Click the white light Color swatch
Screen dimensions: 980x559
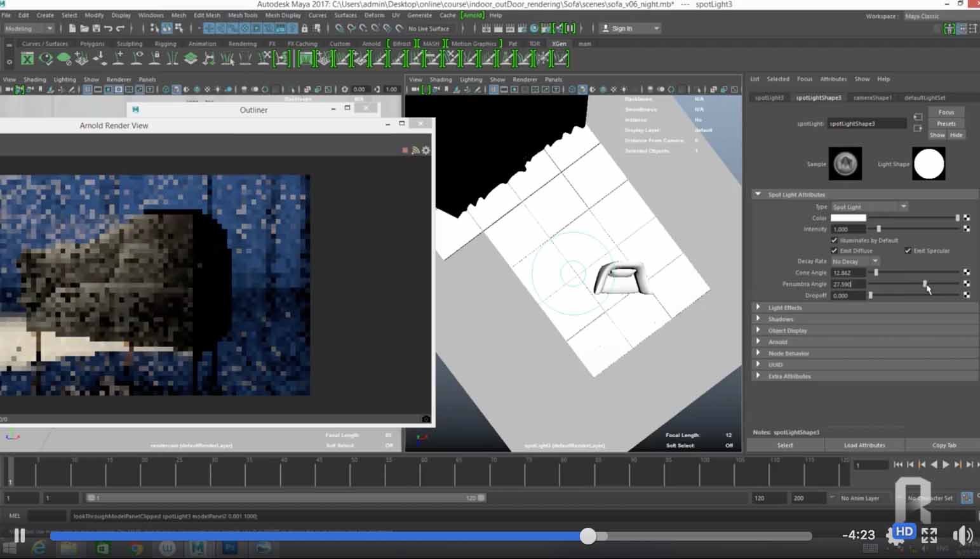coord(848,218)
